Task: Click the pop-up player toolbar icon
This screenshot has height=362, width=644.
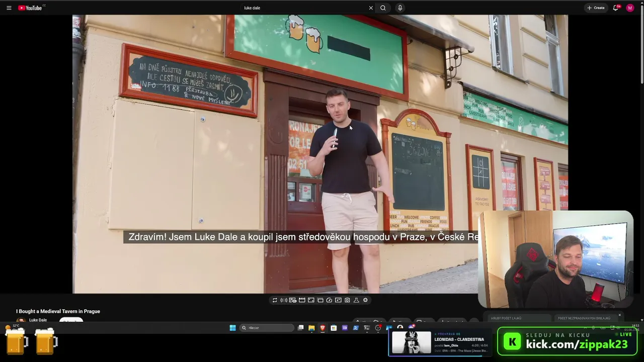Action: (320, 300)
